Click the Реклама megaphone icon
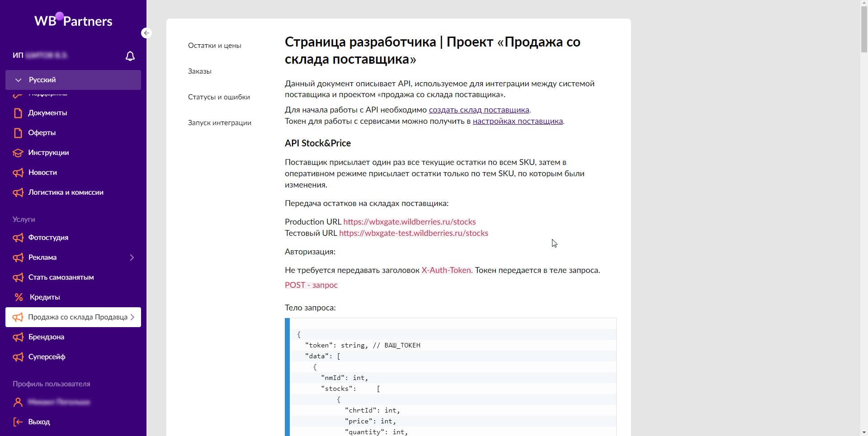The height and width of the screenshot is (436, 868). click(18, 258)
